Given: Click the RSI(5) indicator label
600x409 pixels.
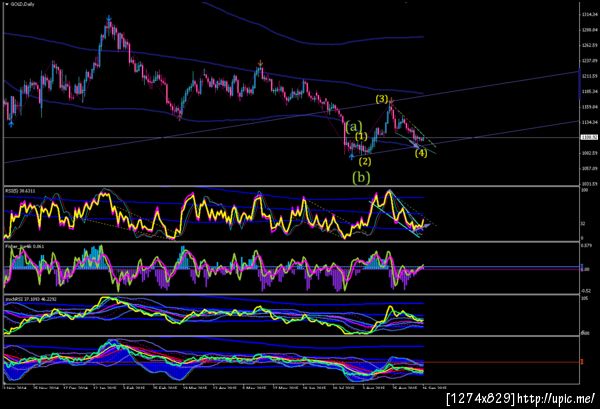Looking at the screenshot, I should click(21, 190).
